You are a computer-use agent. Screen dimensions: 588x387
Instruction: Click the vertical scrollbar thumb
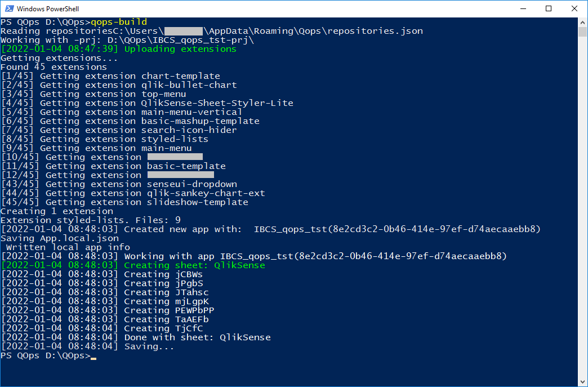click(582, 32)
